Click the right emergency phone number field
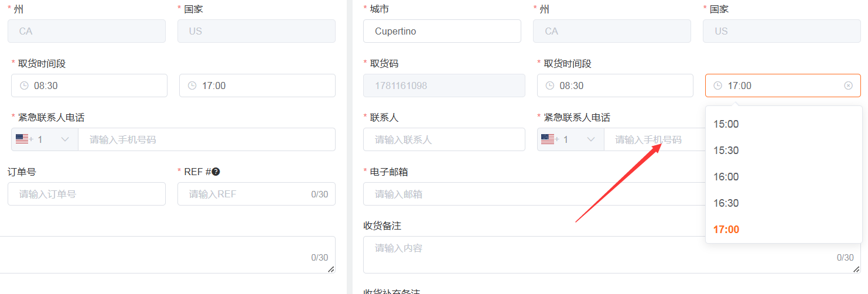The height and width of the screenshot is (294, 868). 654,139
